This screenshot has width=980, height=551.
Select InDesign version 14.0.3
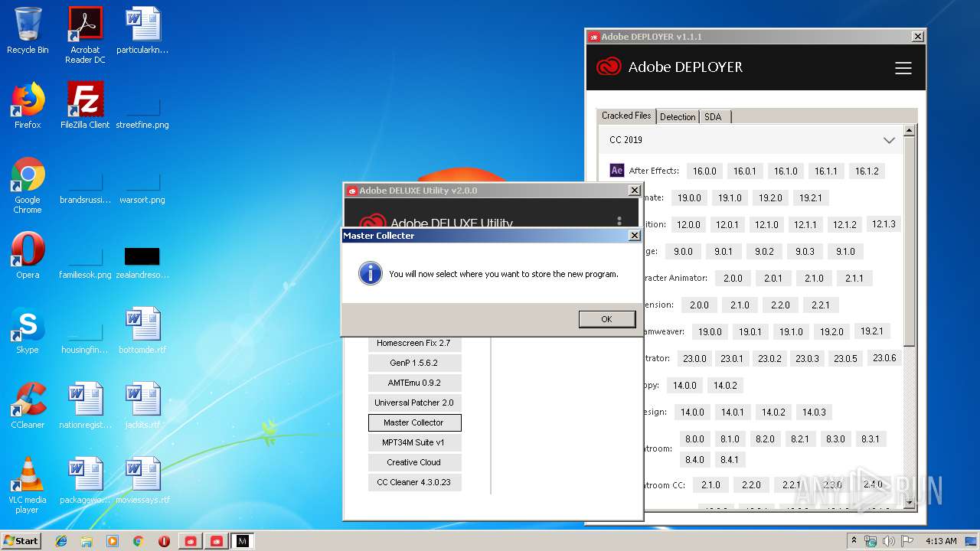coord(814,412)
